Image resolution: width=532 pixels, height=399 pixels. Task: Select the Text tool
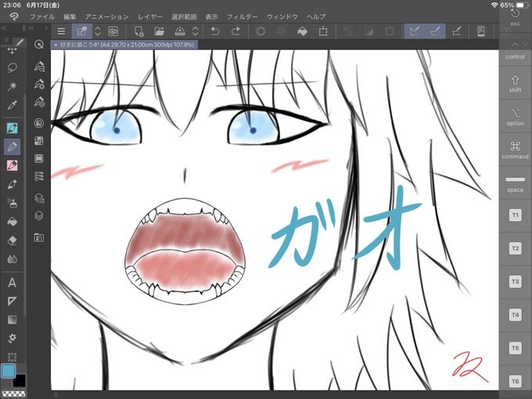(x=13, y=282)
